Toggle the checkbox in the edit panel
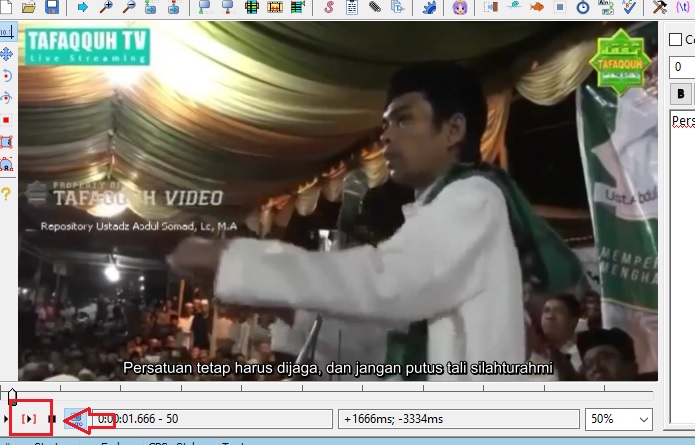The width and height of the screenshot is (695, 445). pos(675,40)
